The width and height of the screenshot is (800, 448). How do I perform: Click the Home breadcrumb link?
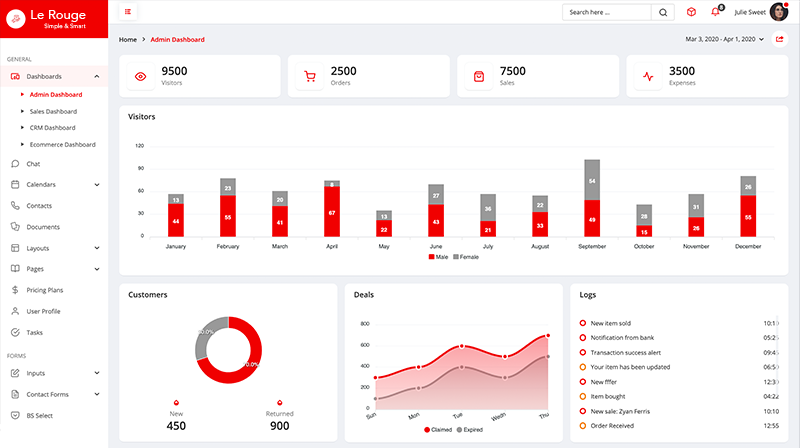coord(128,39)
